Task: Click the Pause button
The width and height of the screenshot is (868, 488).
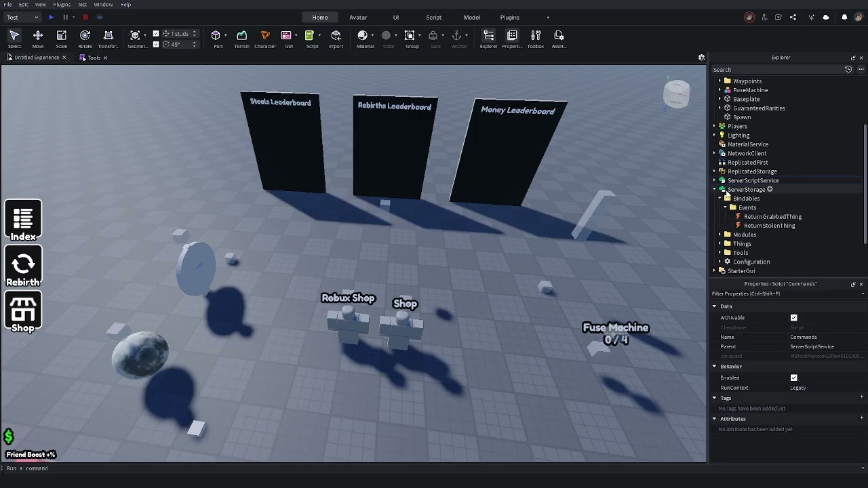Action: [65, 17]
